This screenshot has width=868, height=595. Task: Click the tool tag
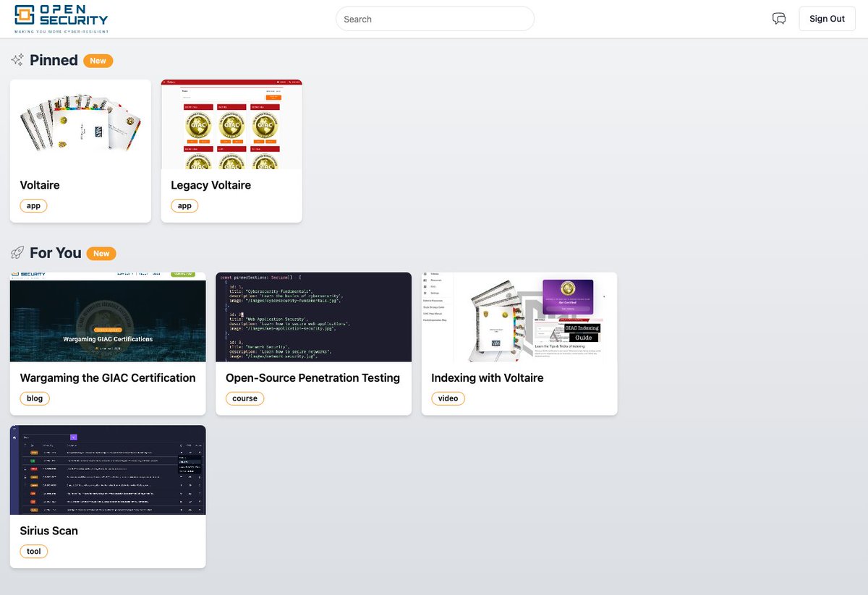34,552
